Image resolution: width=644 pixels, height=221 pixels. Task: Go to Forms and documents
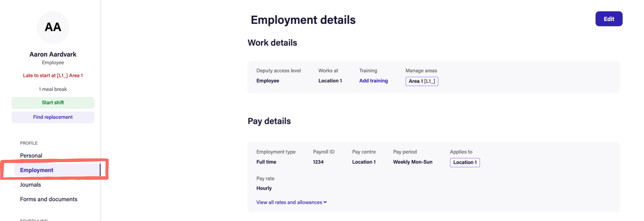coord(49,199)
